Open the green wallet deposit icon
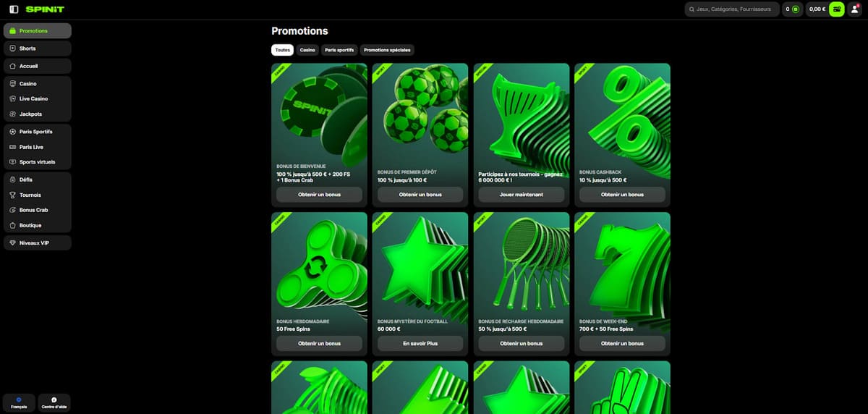The height and width of the screenshot is (414, 868). (x=836, y=9)
